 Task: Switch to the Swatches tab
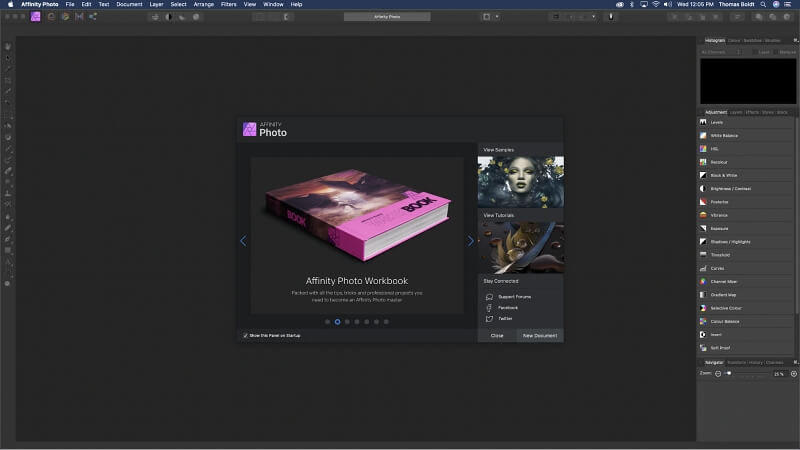tap(752, 40)
